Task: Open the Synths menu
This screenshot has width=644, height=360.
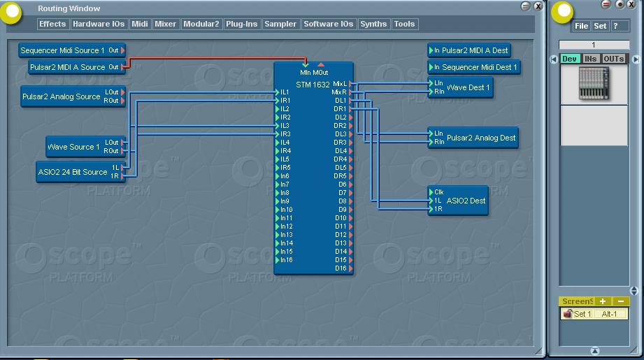Action: tap(373, 24)
